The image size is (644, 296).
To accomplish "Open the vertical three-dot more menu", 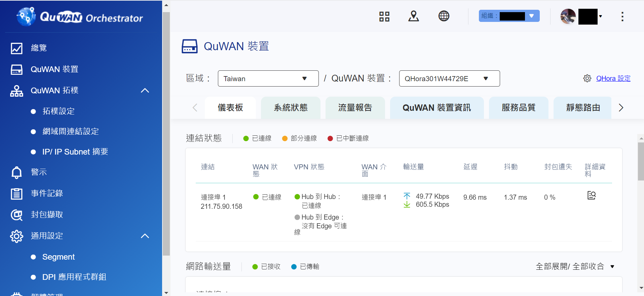I will [622, 17].
